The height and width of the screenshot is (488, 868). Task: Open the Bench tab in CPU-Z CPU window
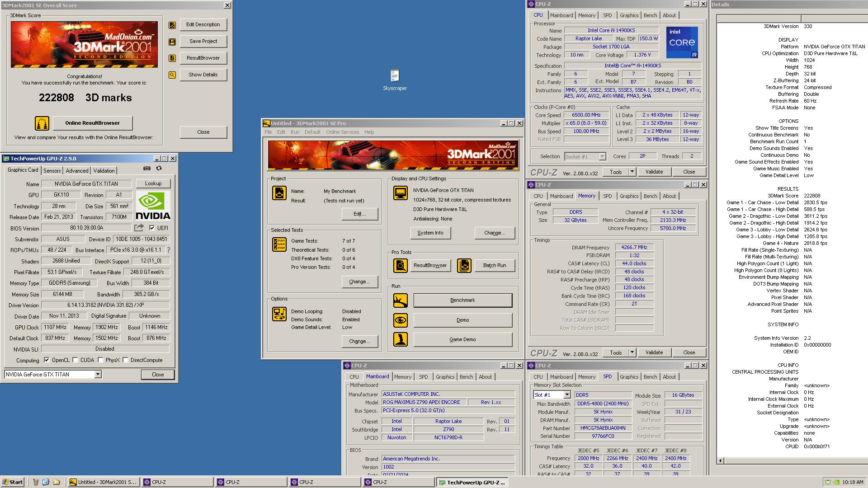[x=650, y=15]
